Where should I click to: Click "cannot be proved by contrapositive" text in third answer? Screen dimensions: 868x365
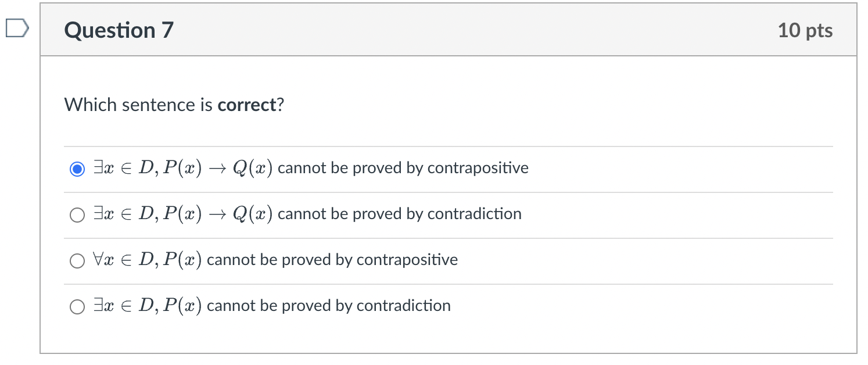click(332, 260)
